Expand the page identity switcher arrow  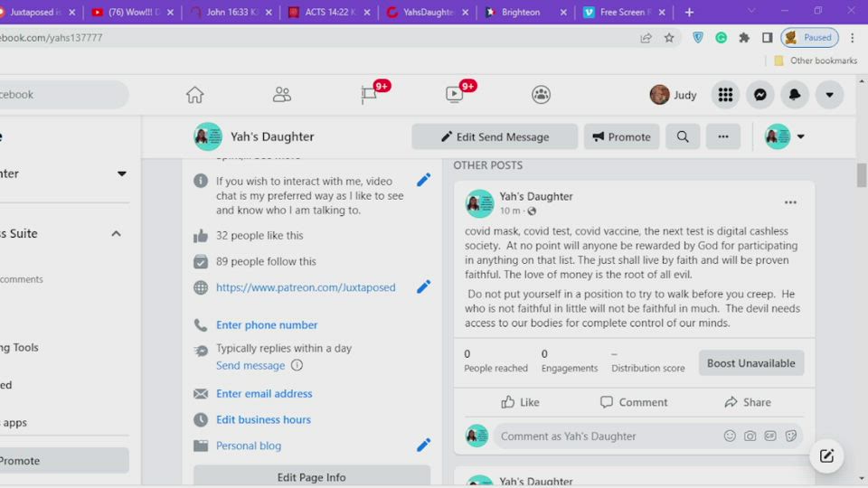800,136
